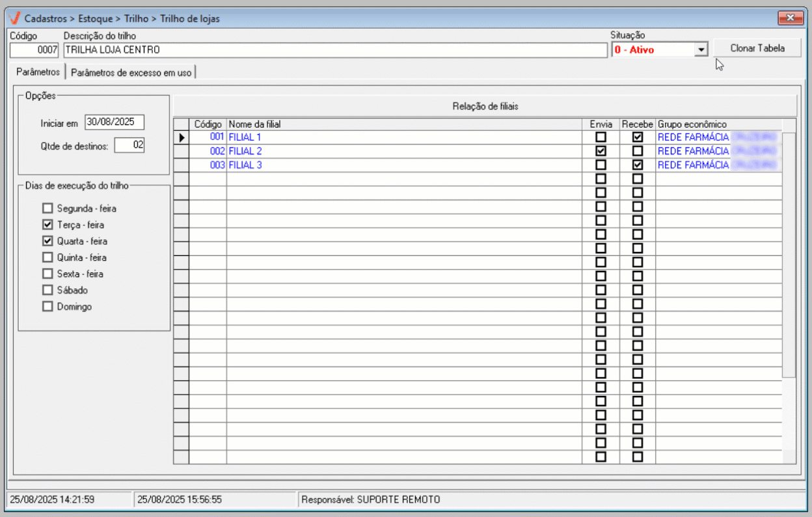Click code cell 001
The image size is (812, 517).
coord(208,137)
